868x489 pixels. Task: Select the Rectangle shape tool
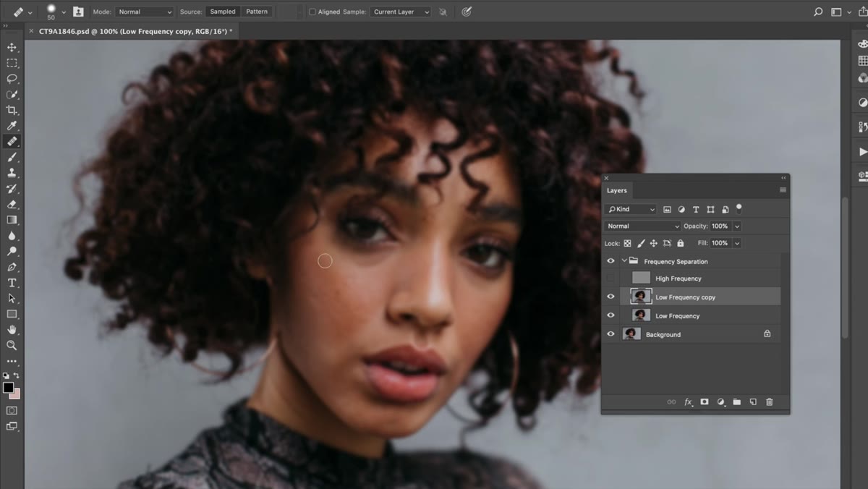(x=12, y=314)
